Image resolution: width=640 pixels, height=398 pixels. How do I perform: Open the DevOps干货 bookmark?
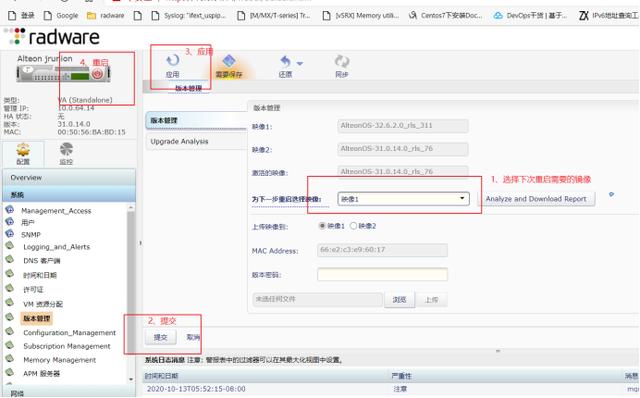[x=530, y=16]
